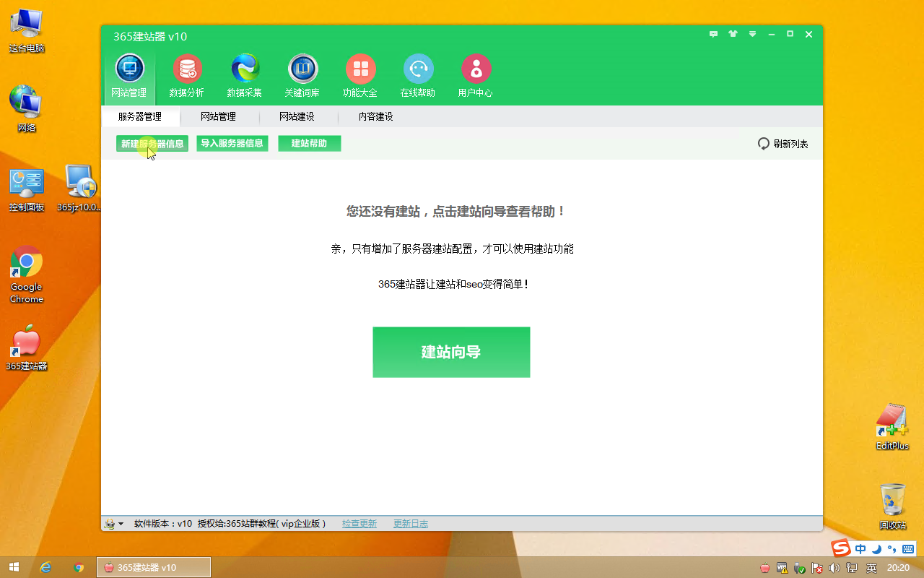Click the network connection tray icon
924x578 pixels.
852,568
